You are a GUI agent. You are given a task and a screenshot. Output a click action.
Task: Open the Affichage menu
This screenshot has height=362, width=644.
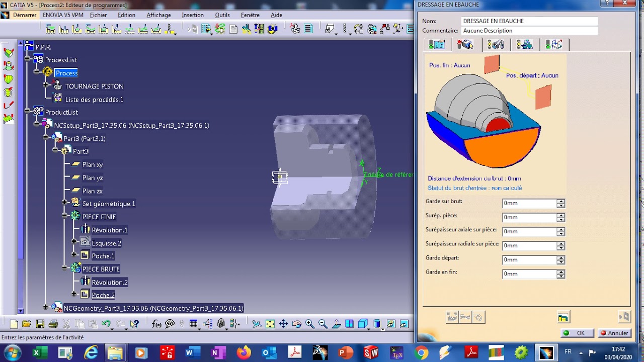pos(159,15)
